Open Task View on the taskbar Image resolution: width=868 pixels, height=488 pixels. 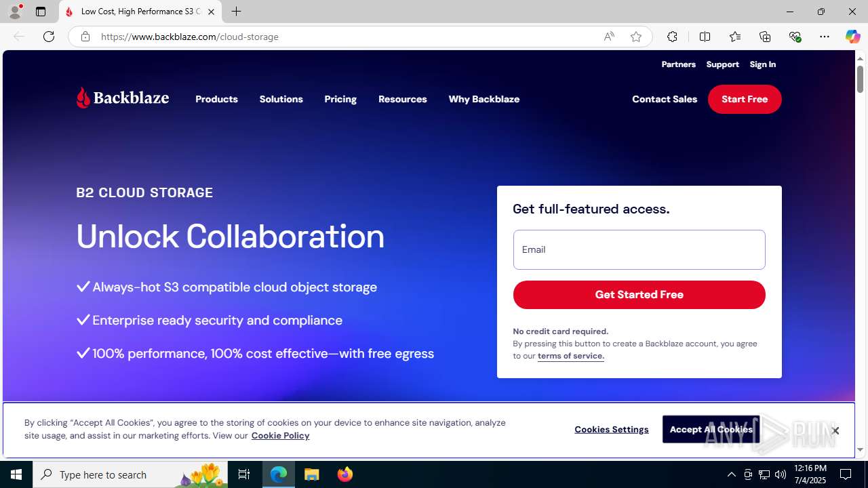[x=244, y=474]
